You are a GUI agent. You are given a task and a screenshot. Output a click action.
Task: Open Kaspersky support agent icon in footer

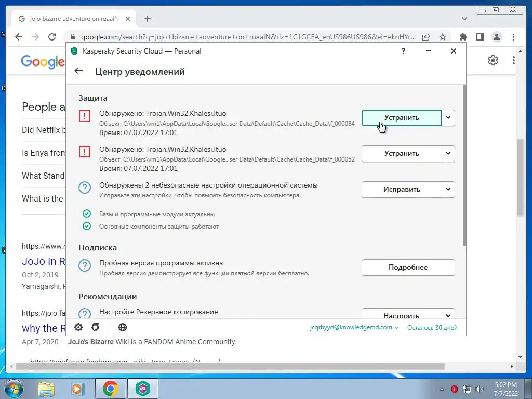point(96,327)
